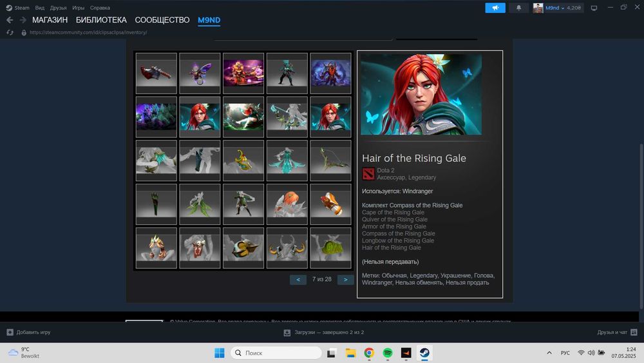Select the red axe inventory item

tap(156, 73)
